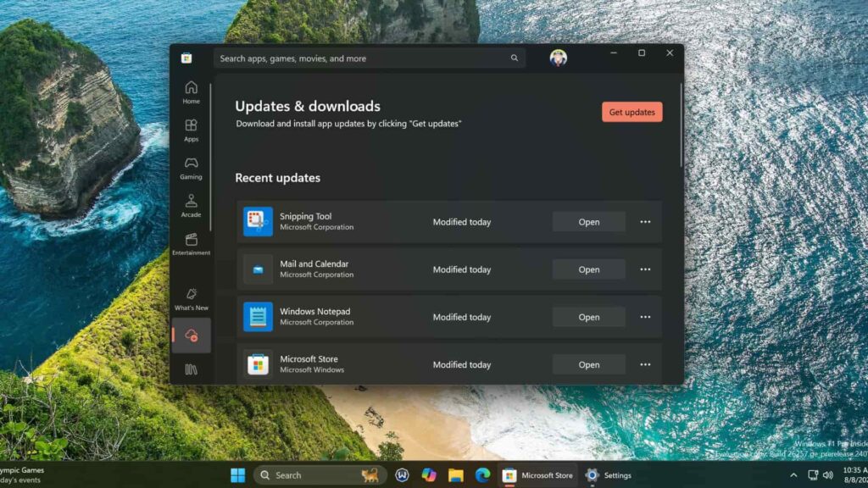The height and width of the screenshot is (488, 868).
Task: Click the store search magnifier icon
Action: pyautogui.click(x=515, y=58)
